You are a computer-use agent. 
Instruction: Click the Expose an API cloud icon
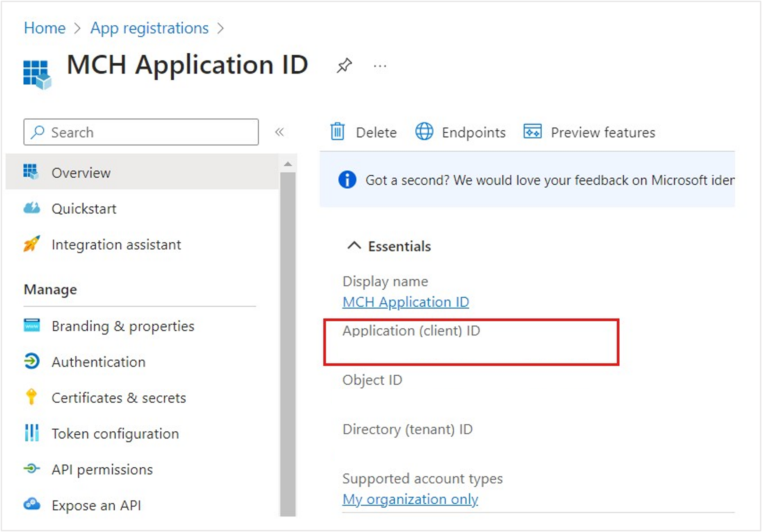pyautogui.click(x=31, y=505)
